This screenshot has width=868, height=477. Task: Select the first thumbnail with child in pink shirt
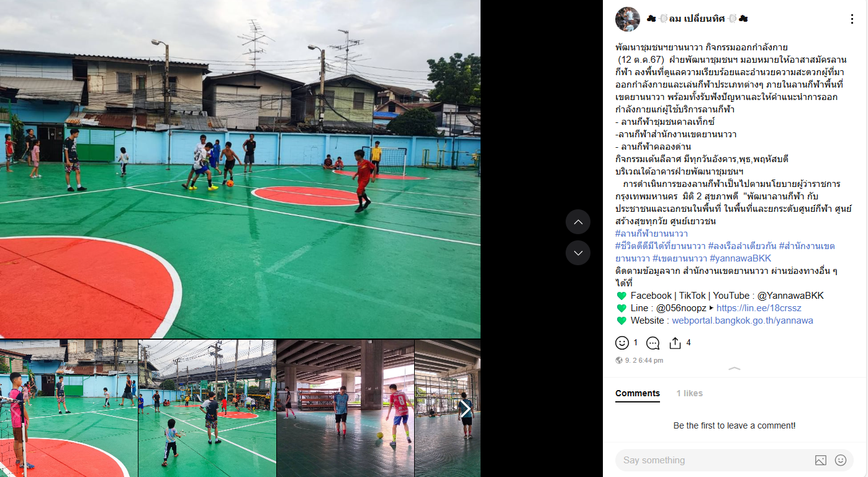click(68, 408)
